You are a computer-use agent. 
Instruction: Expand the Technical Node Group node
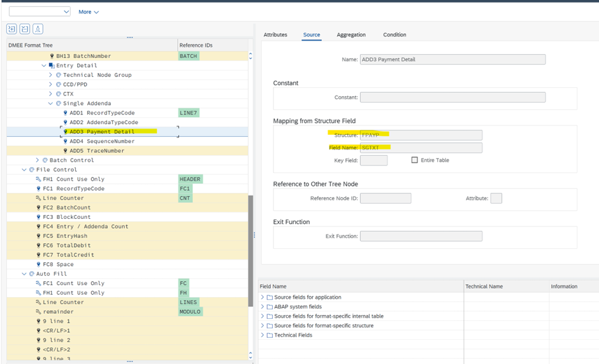tap(50, 75)
